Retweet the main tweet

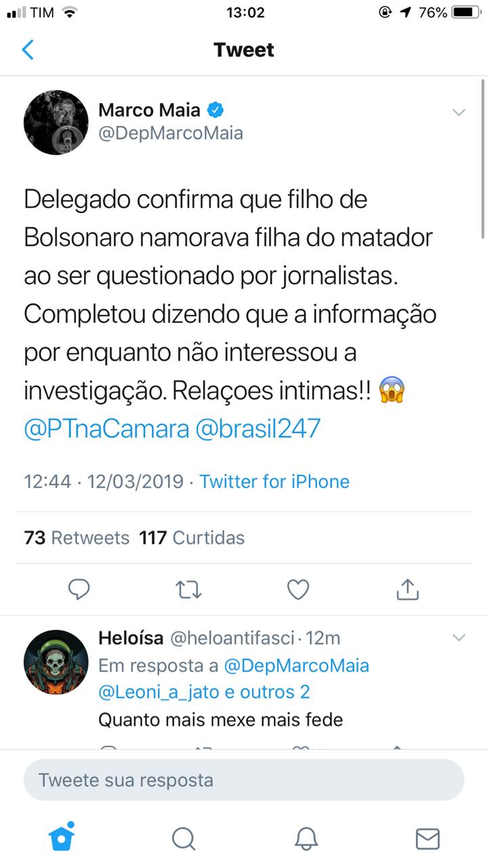188,589
